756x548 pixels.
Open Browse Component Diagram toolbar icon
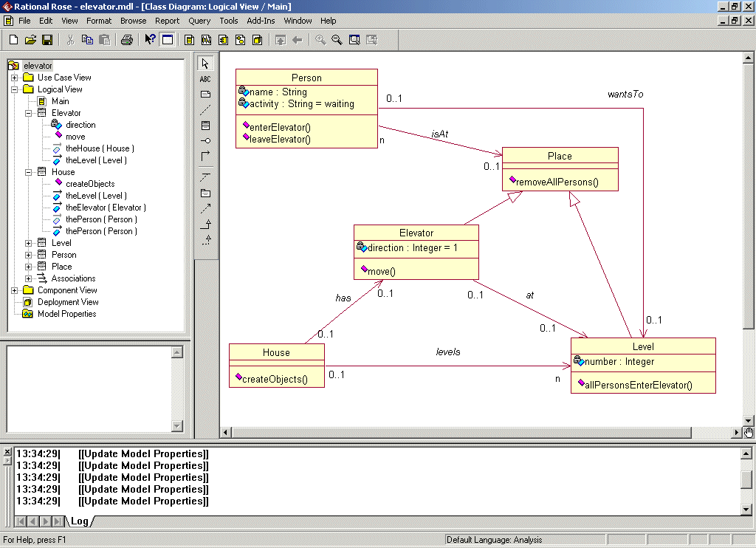[223, 40]
